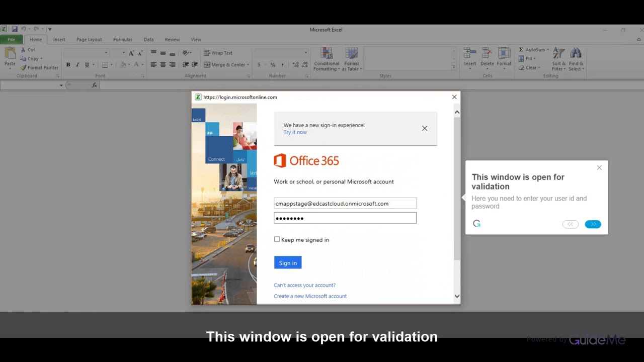This screenshot has width=644, height=362.
Task: Click the next arrow button in GuideMe tooltip
Action: 593,224
